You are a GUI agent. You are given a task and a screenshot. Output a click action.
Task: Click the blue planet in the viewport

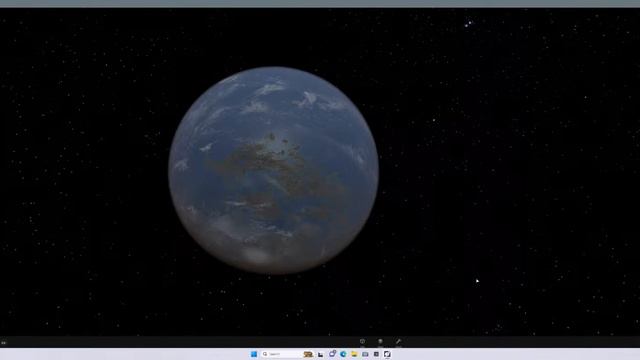(x=273, y=170)
